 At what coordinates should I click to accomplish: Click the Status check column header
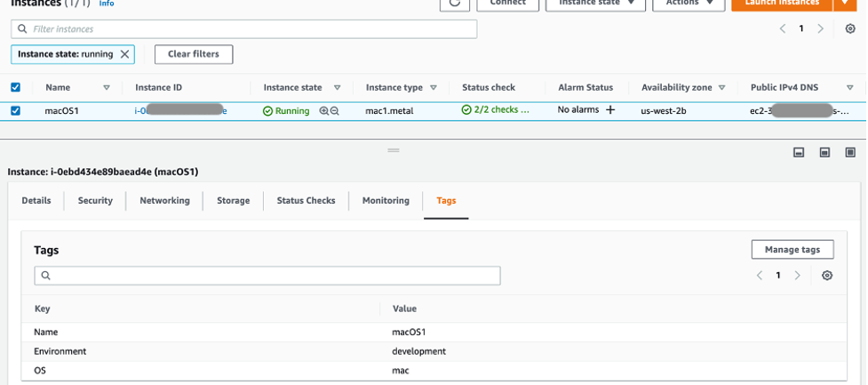(x=489, y=87)
